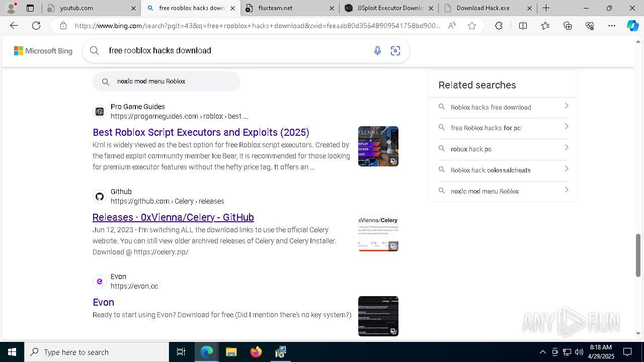Click the github.com Celery releases URL

(x=168, y=201)
